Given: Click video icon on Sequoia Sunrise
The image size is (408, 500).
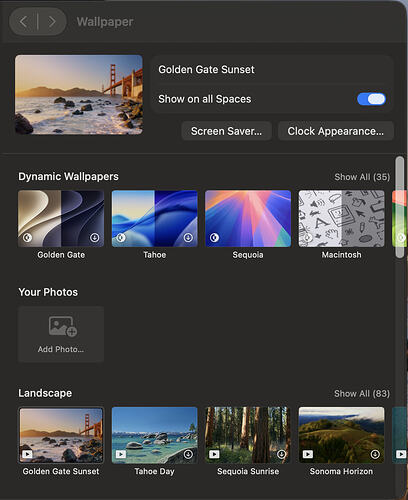Looking at the screenshot, I should pos(214,454).
